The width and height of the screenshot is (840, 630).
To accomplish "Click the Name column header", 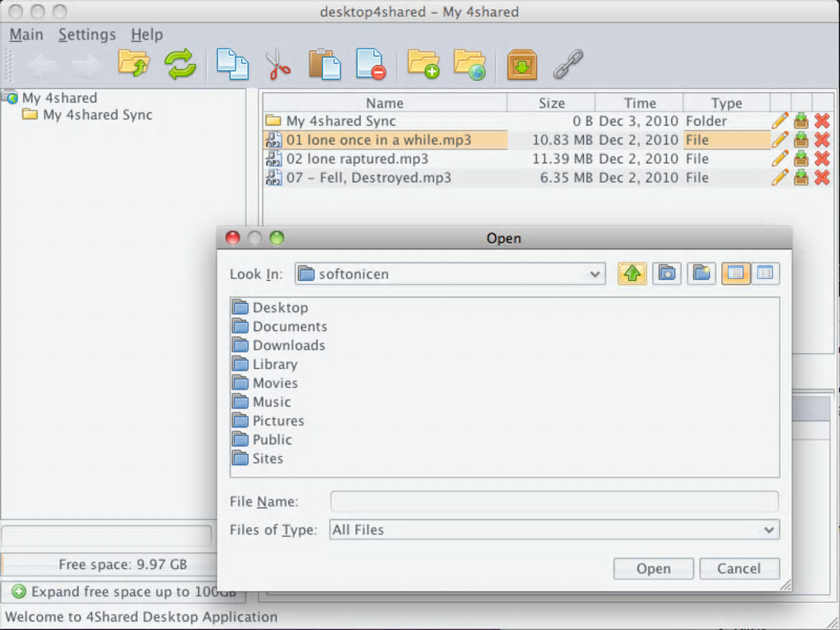I will [x=385, y=103].
